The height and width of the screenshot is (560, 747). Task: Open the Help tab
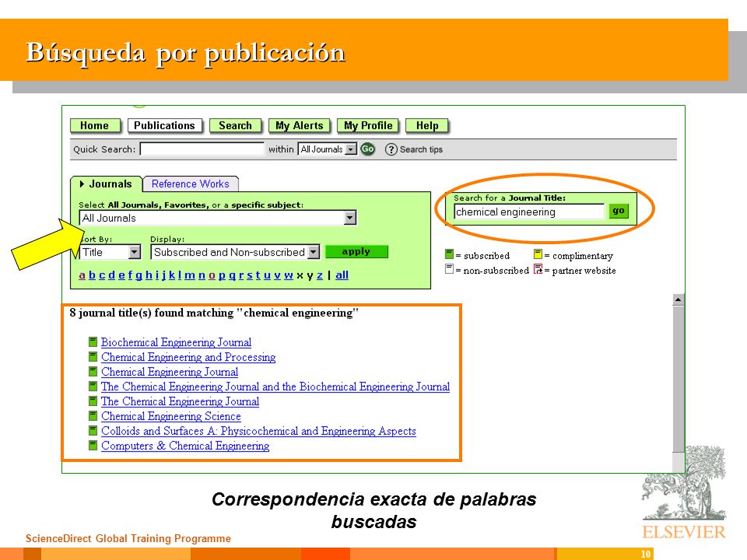[x=427, y=126]
